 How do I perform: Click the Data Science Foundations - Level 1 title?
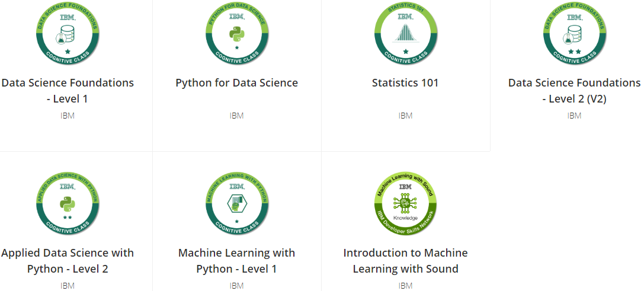coord(68,91)
